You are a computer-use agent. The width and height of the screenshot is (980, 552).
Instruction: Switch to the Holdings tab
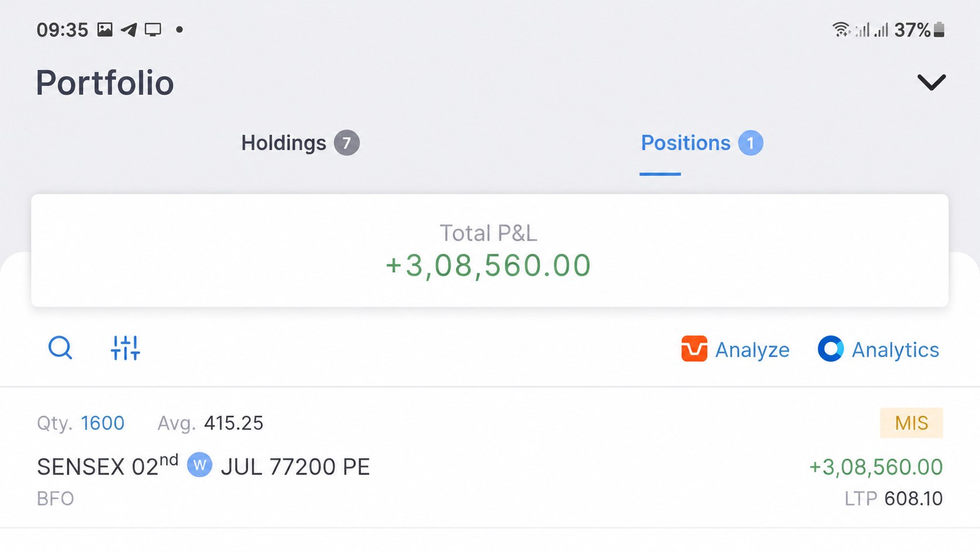pos(300,143)
